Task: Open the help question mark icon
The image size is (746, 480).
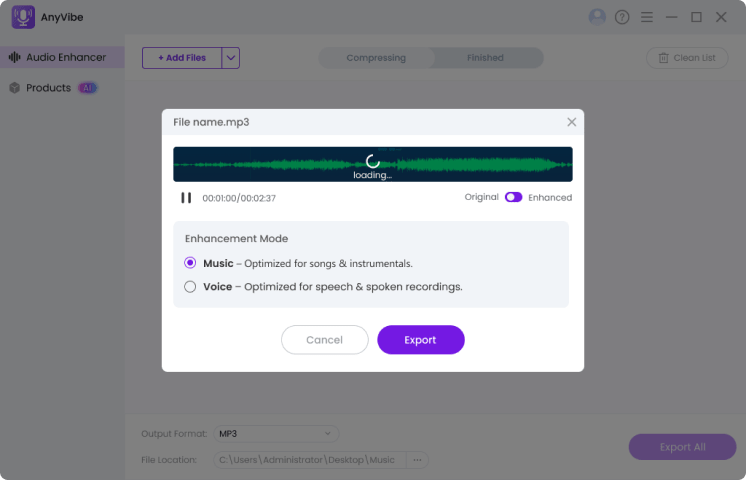Action: pyautogui.click(x=622, y=17)
